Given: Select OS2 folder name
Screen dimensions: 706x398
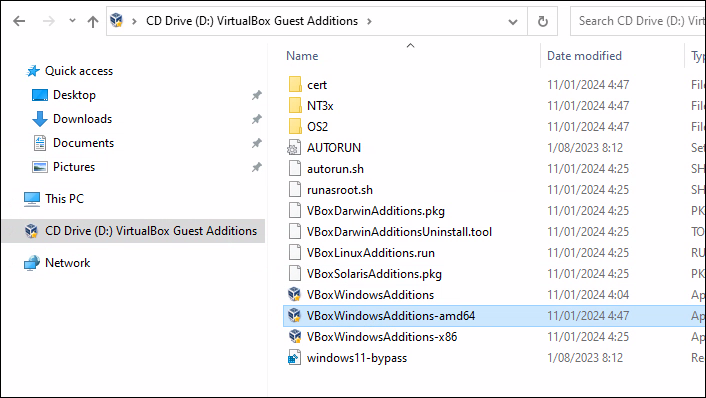Looking at the screenshot, I should coord(317,127).
